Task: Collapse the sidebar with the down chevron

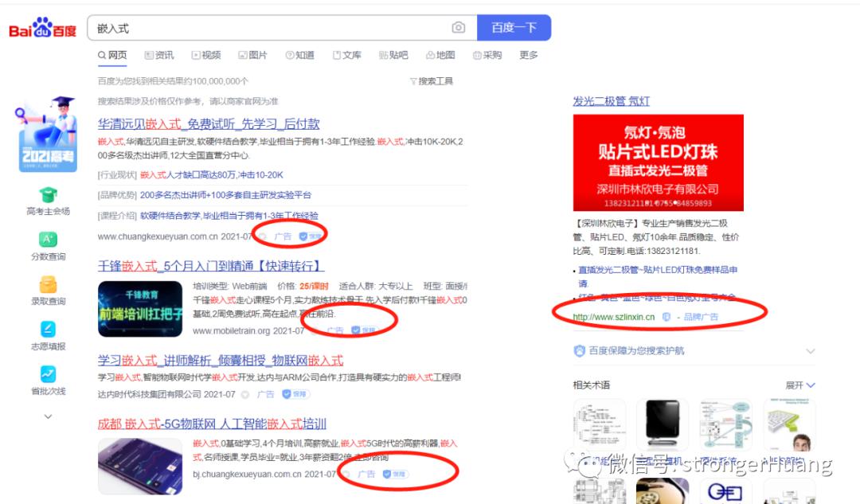Action: point(48,416)
